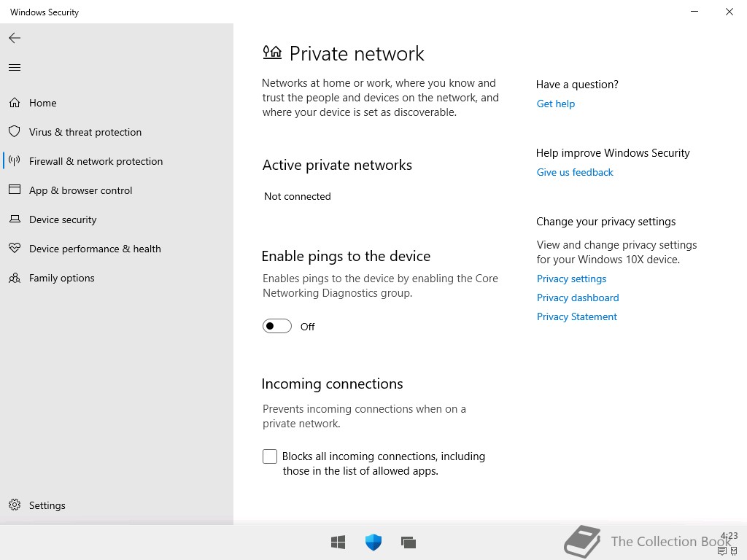Screen dimensions: 747x560
Task: Click the Firewall antenna signal icon
Action: [x=15, y=161]
